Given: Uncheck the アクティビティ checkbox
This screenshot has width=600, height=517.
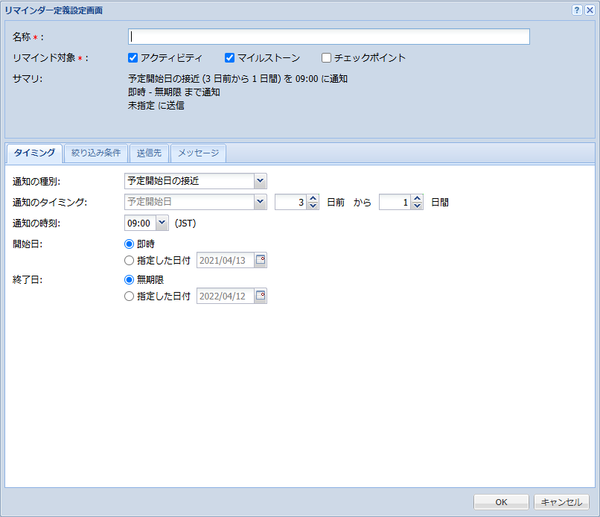Looking at the screenshot, I should (133, 58).
